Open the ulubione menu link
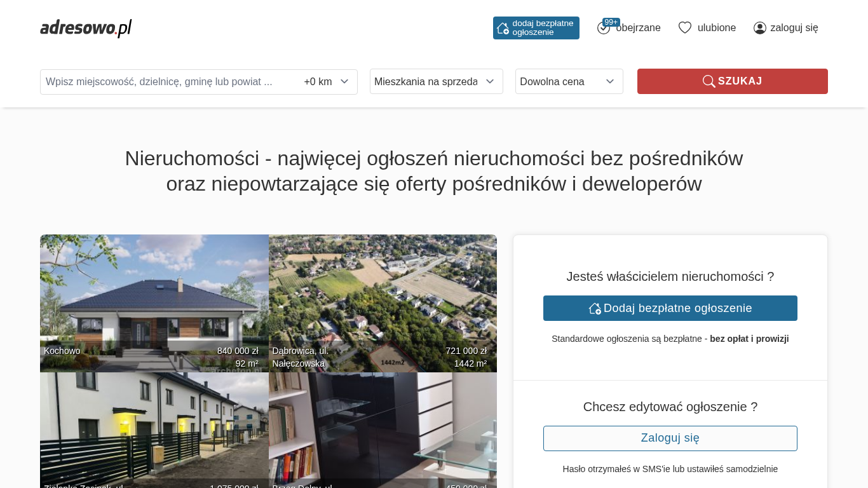This screenshot has width=868, height=488. [x=716, y=28]
